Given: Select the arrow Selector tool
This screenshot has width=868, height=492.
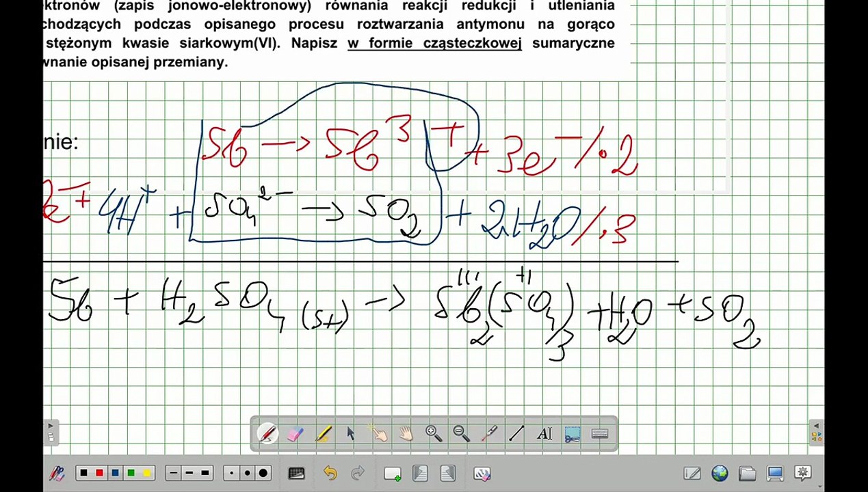Looking at the screenshot, I should [x=351, y=433].
